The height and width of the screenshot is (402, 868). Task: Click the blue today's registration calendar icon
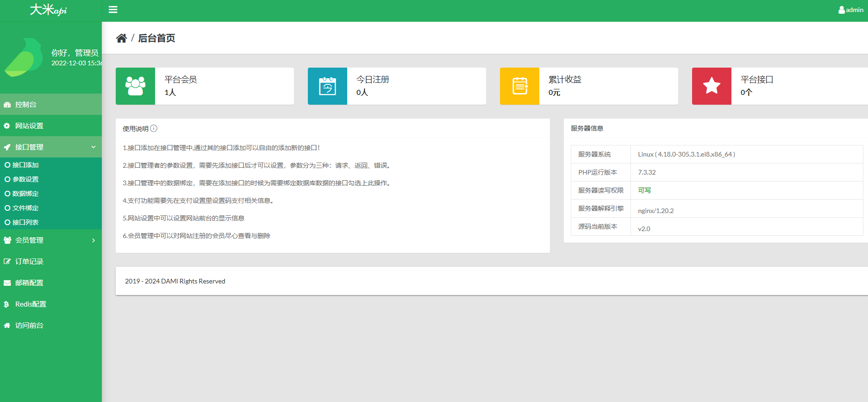(x=327, y=86)
